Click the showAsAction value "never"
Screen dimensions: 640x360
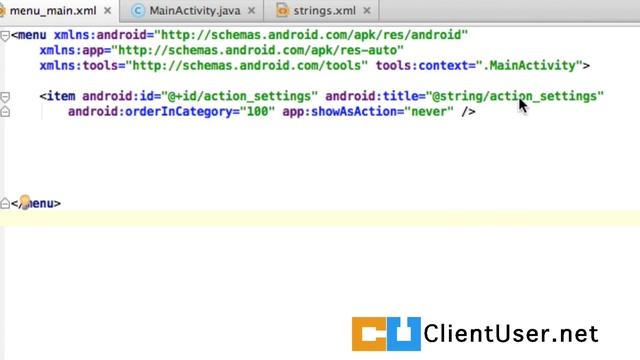[x=429, y=111]
